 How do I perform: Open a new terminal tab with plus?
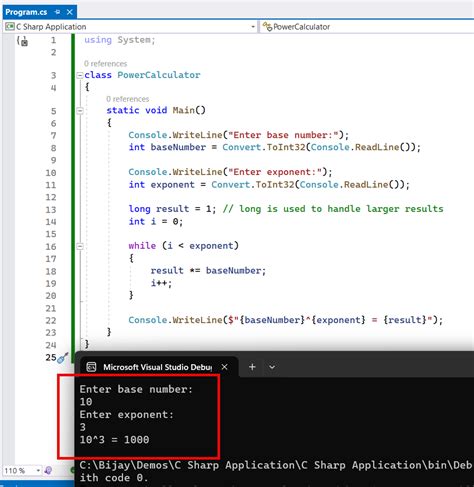coord(252,367)
